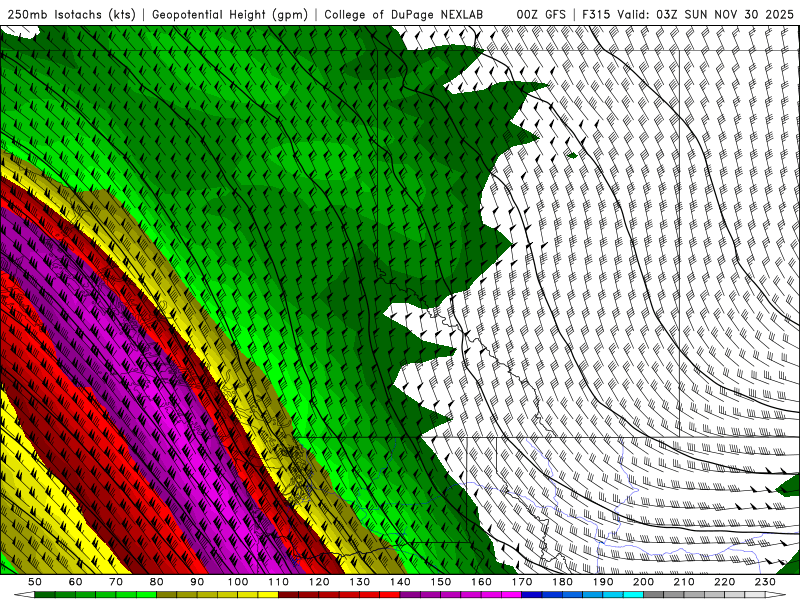Click the "50" color bar label
Viewport: 800px width, 600px height.
point(34,582)
